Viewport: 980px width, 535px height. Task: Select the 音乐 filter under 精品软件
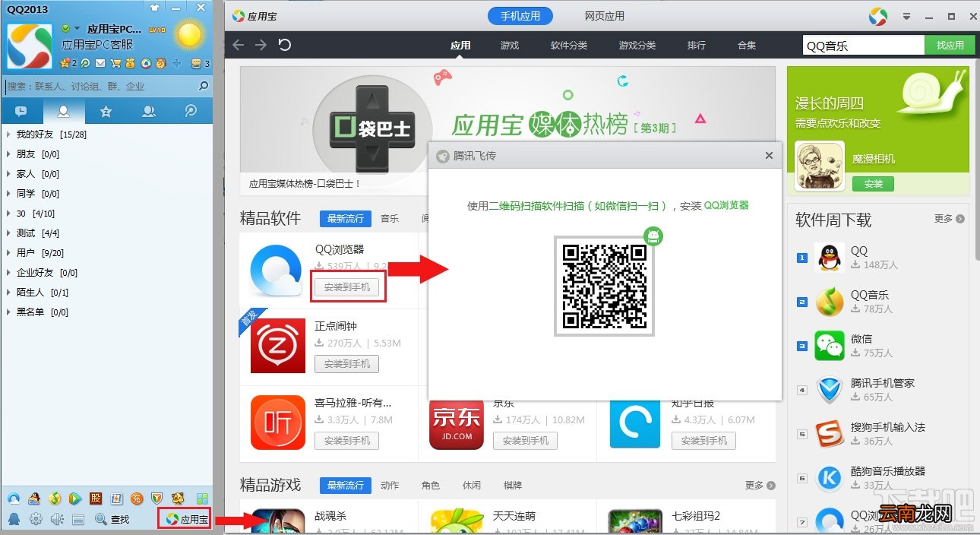click(390, 218)
